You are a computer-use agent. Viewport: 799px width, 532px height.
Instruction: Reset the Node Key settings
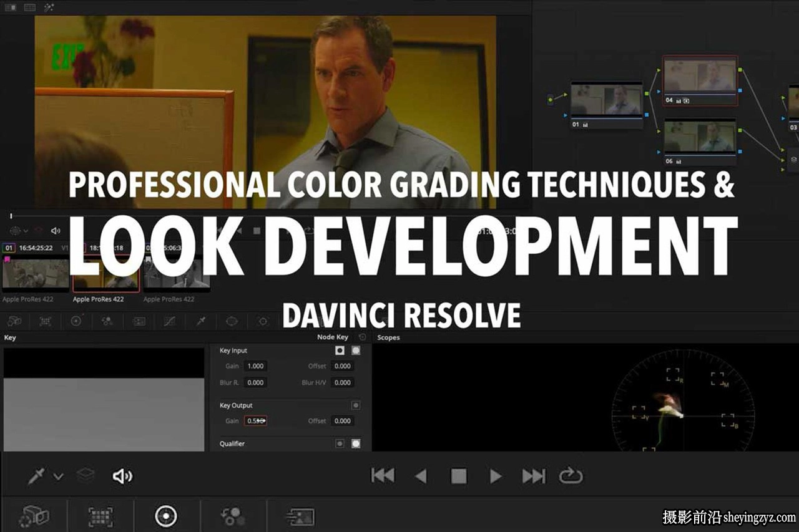(x=363, y=337)
